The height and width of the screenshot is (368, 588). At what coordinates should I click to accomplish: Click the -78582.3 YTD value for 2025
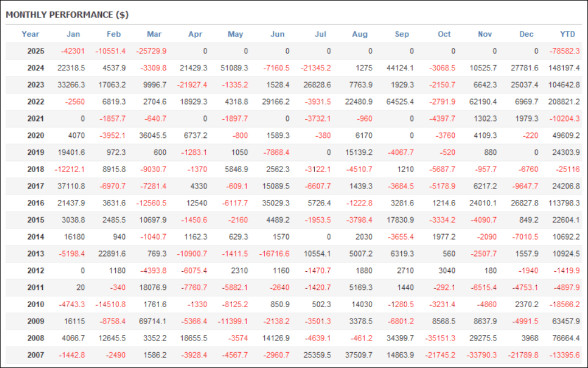click(565, 51)
